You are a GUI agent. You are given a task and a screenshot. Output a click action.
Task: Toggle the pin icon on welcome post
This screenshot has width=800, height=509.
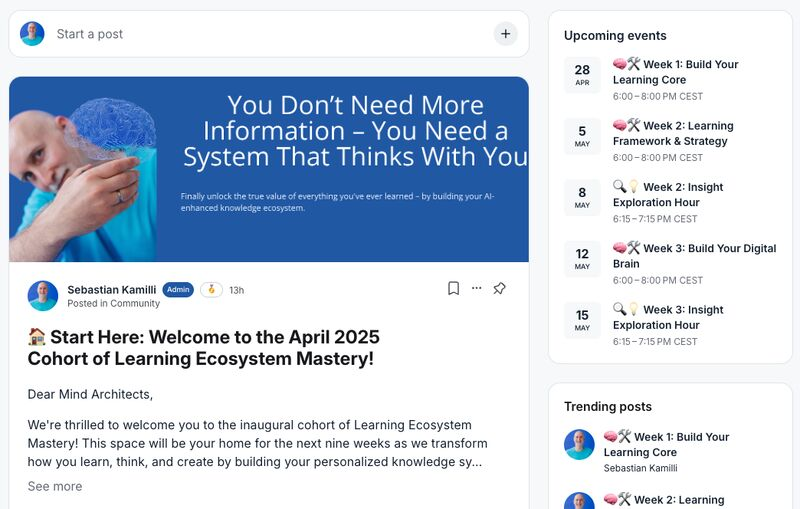[499, 288]
